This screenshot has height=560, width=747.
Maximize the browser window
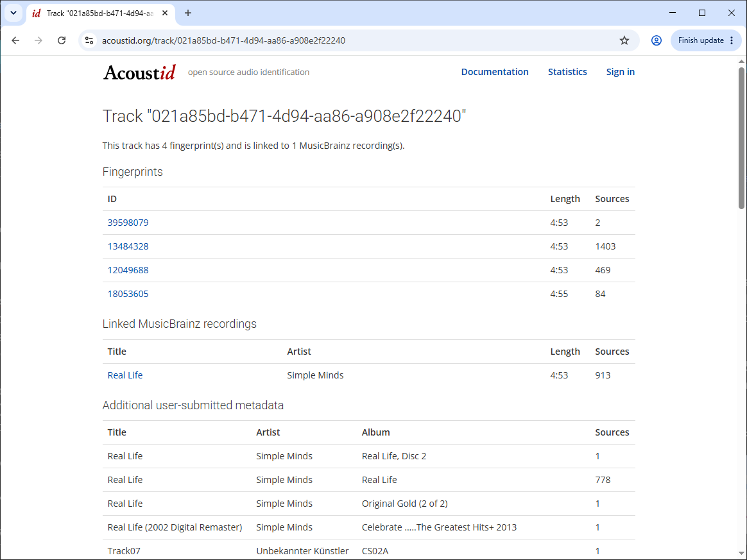click(x=701, y=13)
